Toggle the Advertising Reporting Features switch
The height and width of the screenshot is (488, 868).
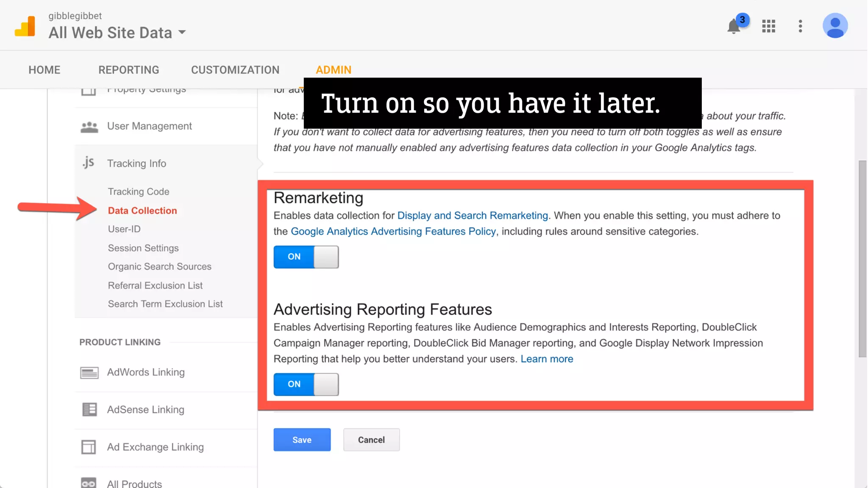tap(306, 384)
